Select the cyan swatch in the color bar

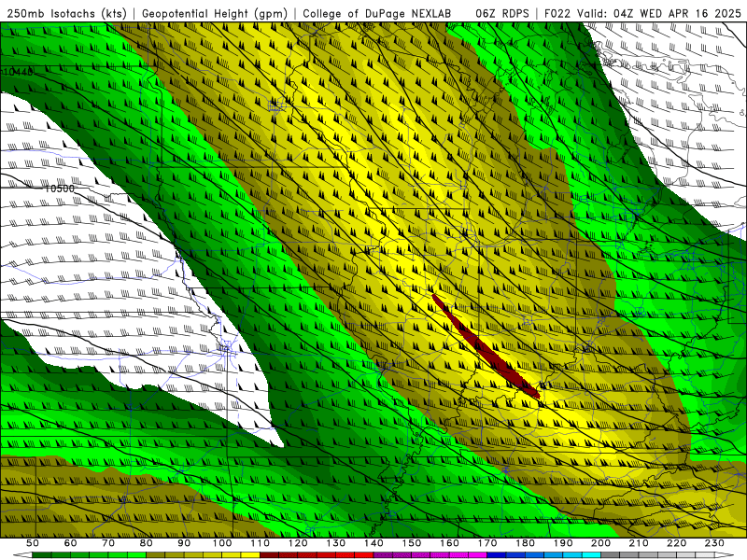[x=592, y=555]
